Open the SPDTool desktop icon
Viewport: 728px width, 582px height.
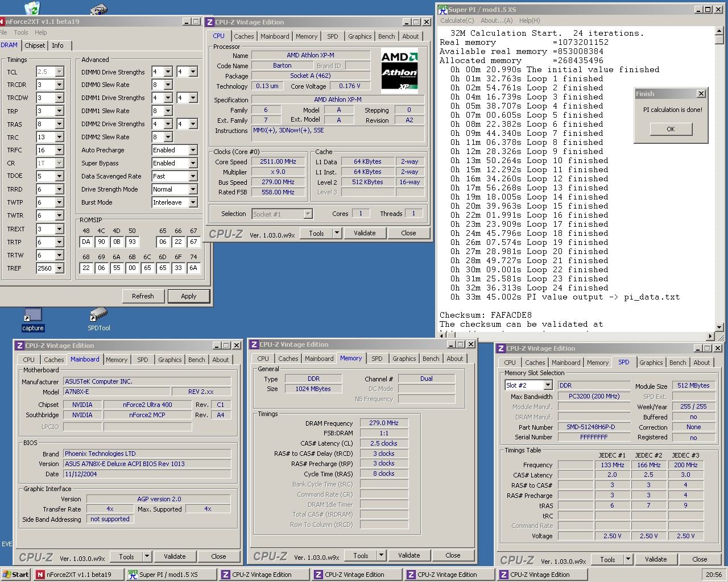[x=98, y=319]
